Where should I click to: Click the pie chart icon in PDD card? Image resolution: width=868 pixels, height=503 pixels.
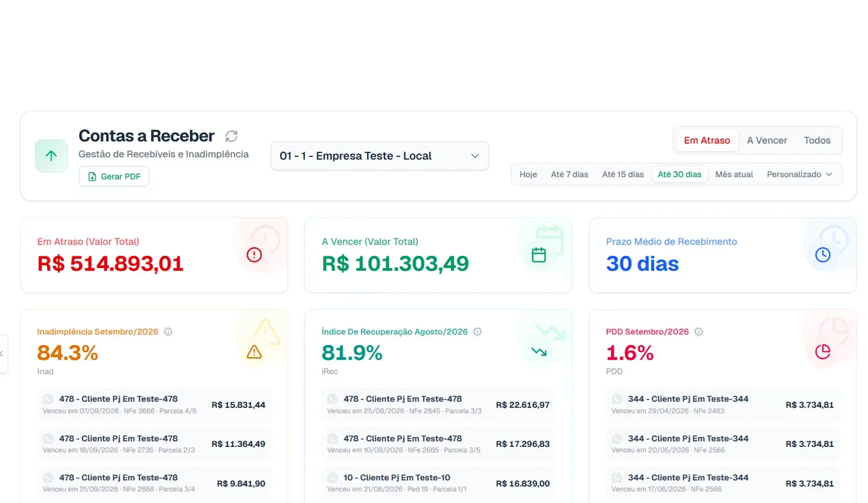[823, 352]
